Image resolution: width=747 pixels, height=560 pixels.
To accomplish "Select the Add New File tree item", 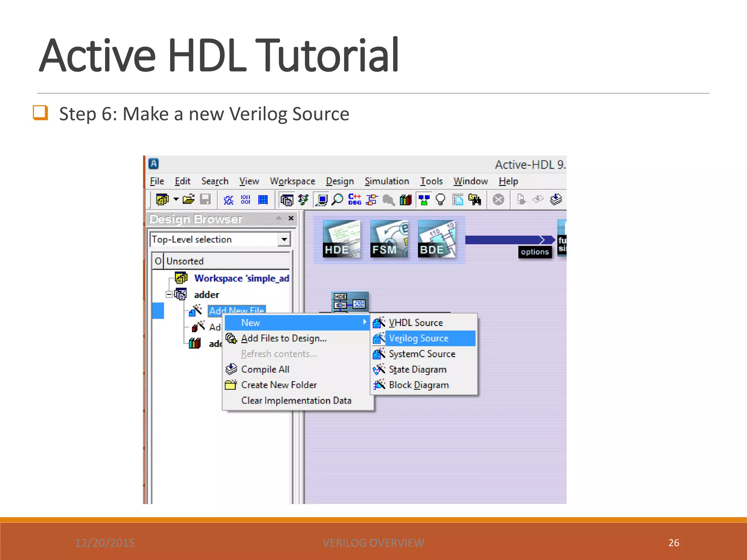I will tap(236, 310).
